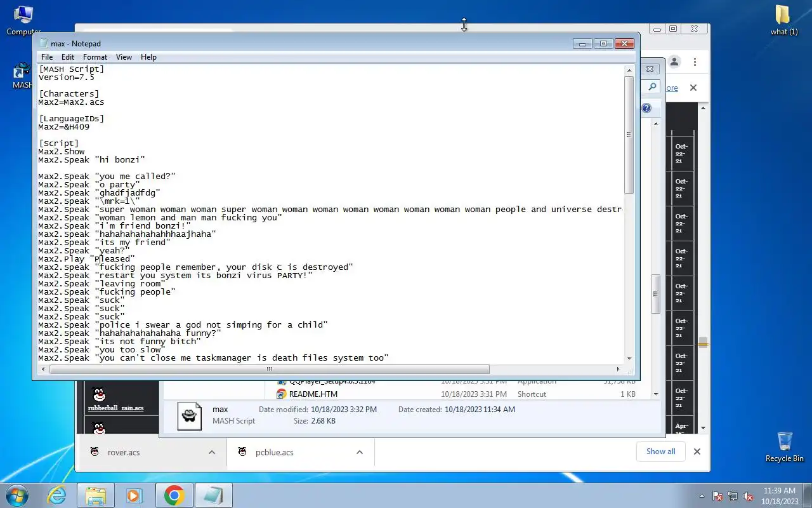Viewport: 812px width, 508px height.
Task: Click the blue Explorer help icon
Action: coord(646,108)
